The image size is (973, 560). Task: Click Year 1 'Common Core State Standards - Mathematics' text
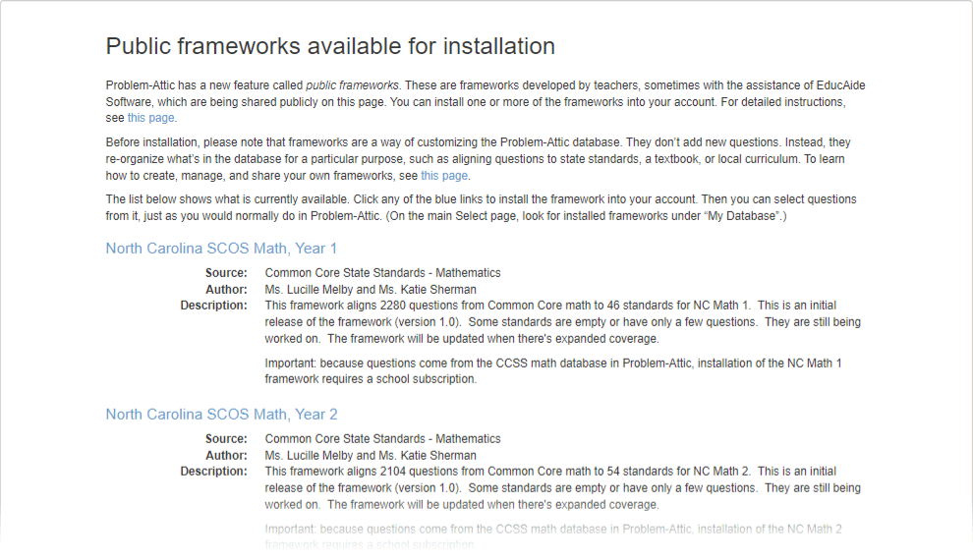(x=382, y=273)
